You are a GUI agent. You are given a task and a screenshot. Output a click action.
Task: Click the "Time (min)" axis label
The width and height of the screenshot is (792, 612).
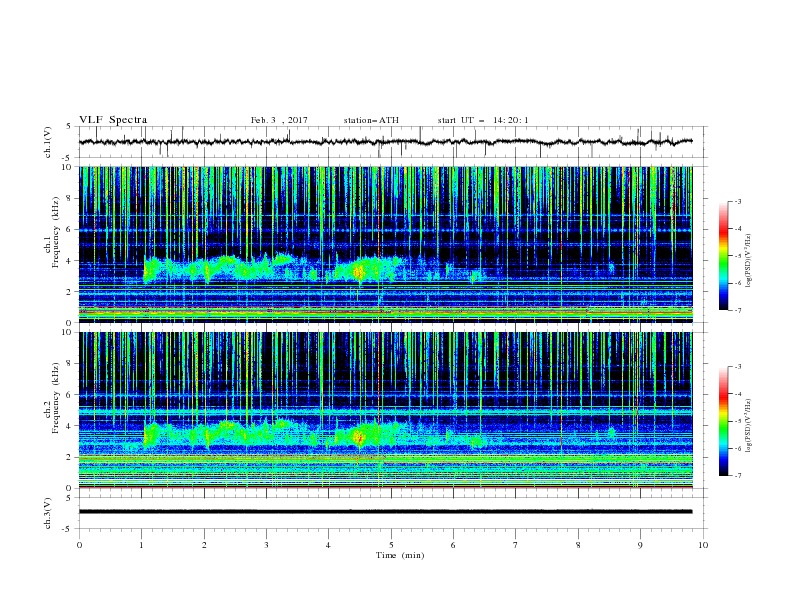coord(400,555)
